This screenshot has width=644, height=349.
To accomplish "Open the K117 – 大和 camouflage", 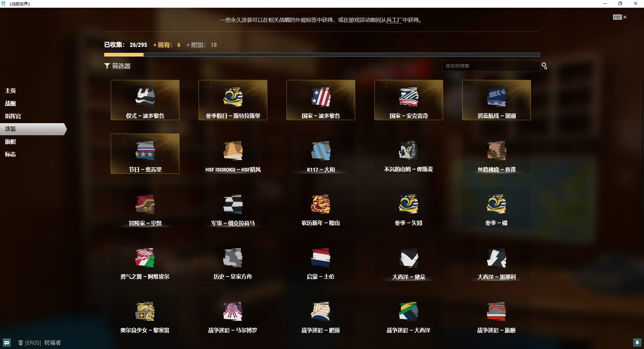I will tap(321, 151).
